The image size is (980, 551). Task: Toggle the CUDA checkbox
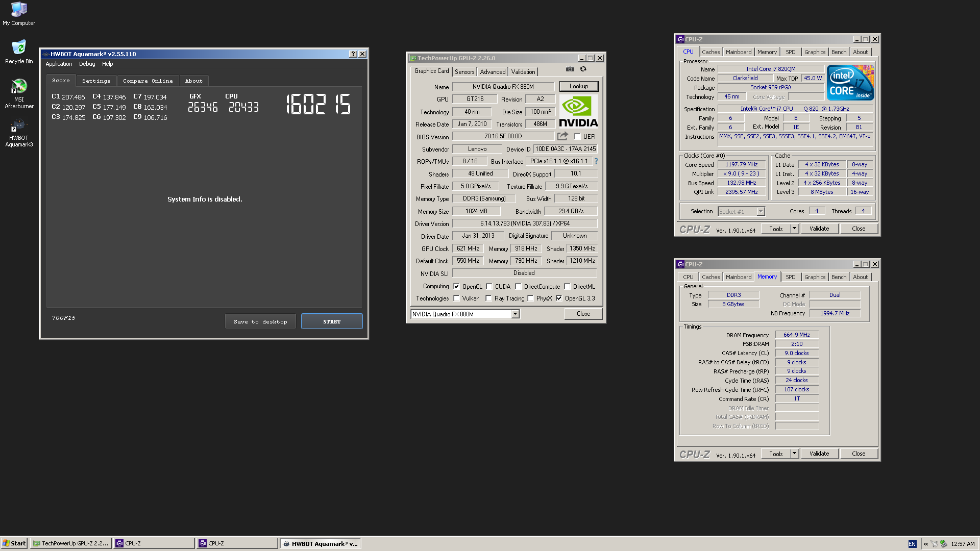coord(489,287)
